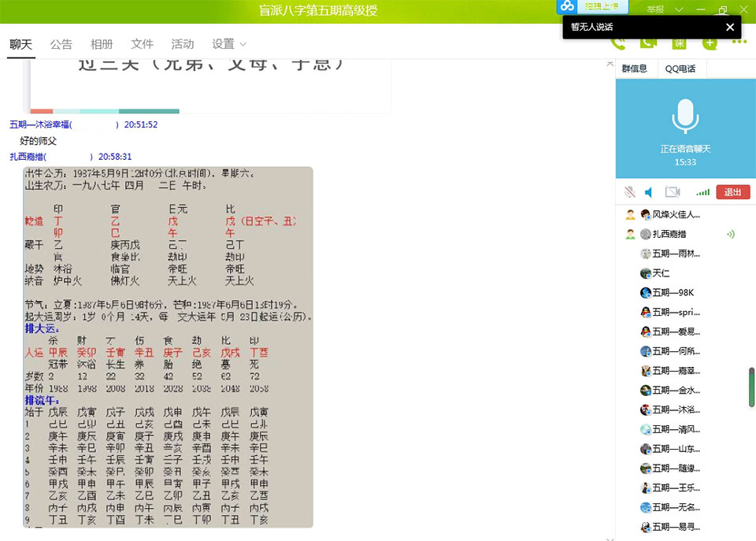Viewport: 756px width, 541px height.
Task: Click the member list scrollbar thumb
Action: (751, 387)
